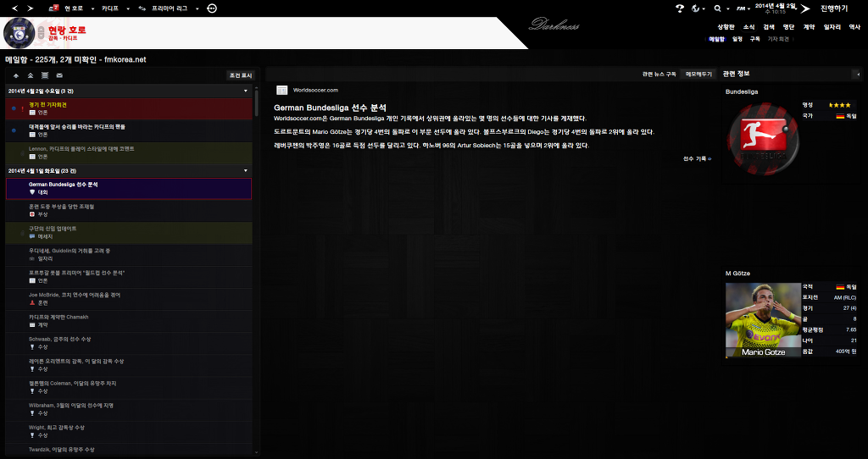Go forward with the right arrow
Image resolution: width=868 pixels, height=459 pixels.
(30, 8)
